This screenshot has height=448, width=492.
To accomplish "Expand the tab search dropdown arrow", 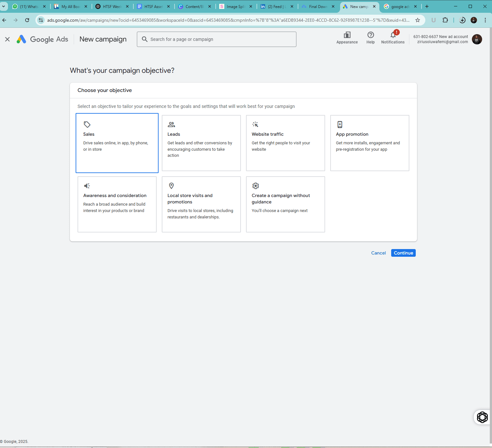I will tap(4, 6).
